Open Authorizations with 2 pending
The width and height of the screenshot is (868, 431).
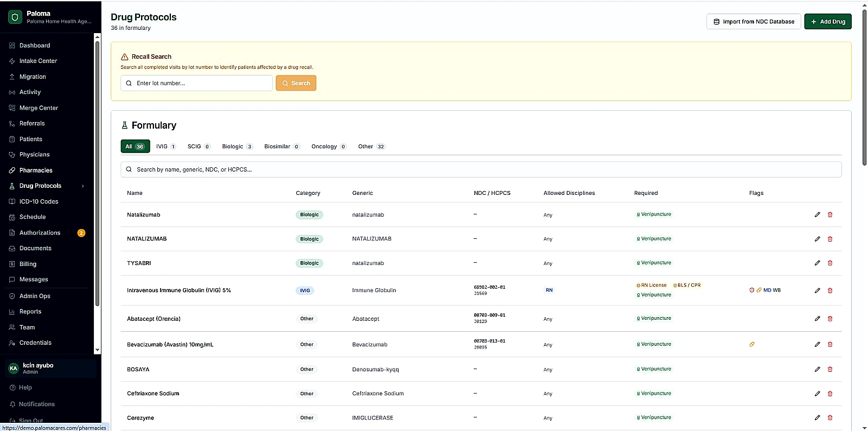pyautogui.click(x=47, y=233)
